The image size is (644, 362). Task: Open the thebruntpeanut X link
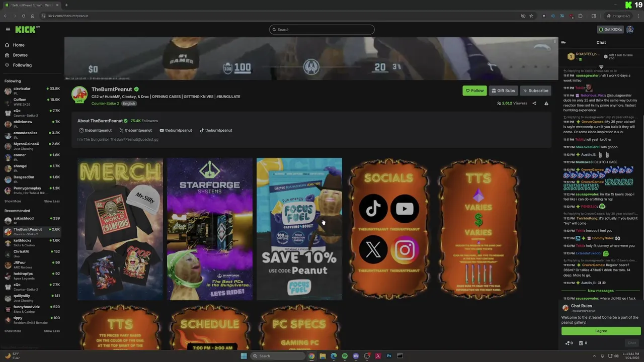135,130
